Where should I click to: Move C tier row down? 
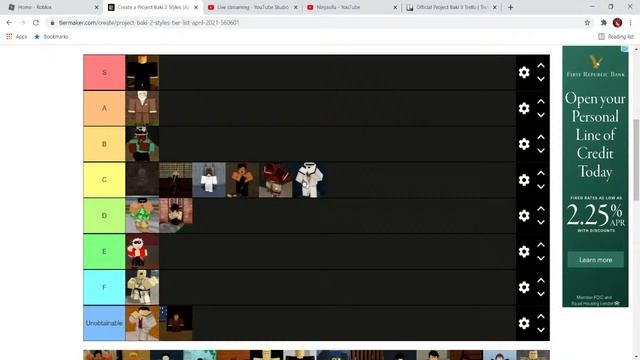tap(541, 187)
